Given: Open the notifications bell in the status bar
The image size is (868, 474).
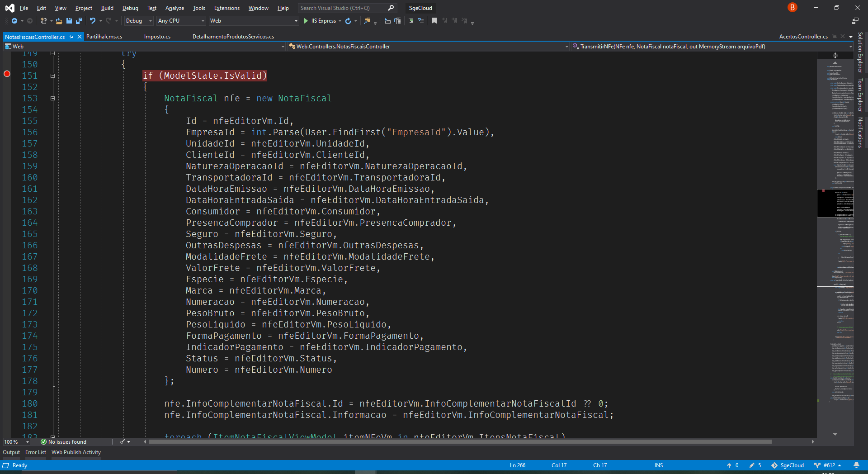Looking at the screenshot, I should [856, 465].
